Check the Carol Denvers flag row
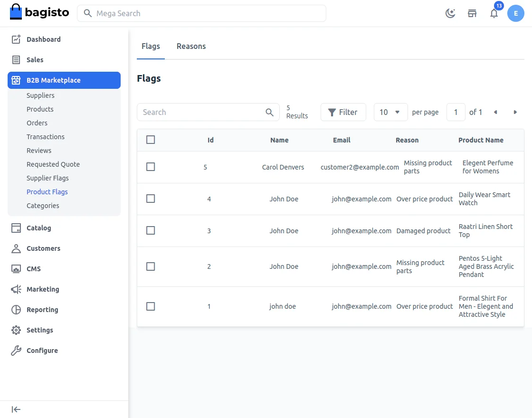Screen dimensions: 532x418 (151, 167)
